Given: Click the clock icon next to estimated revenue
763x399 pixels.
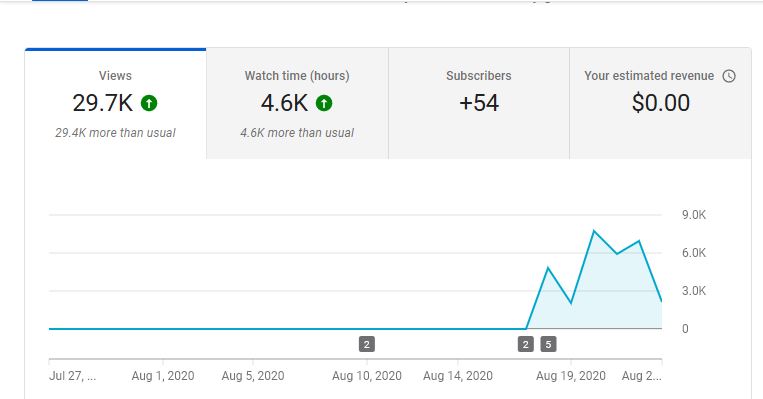Looking at the screenshot, I should point(729,76).
